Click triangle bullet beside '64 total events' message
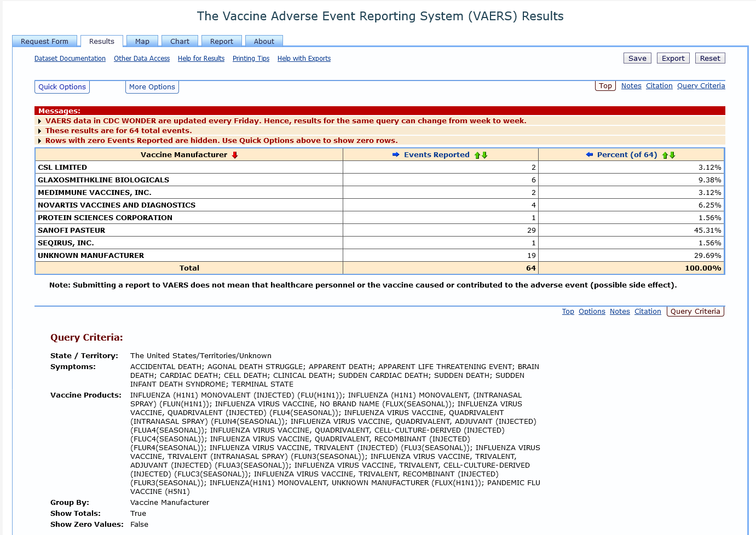Image resolution: width=756 pixels, height=535 pixels. coord(39,131)
